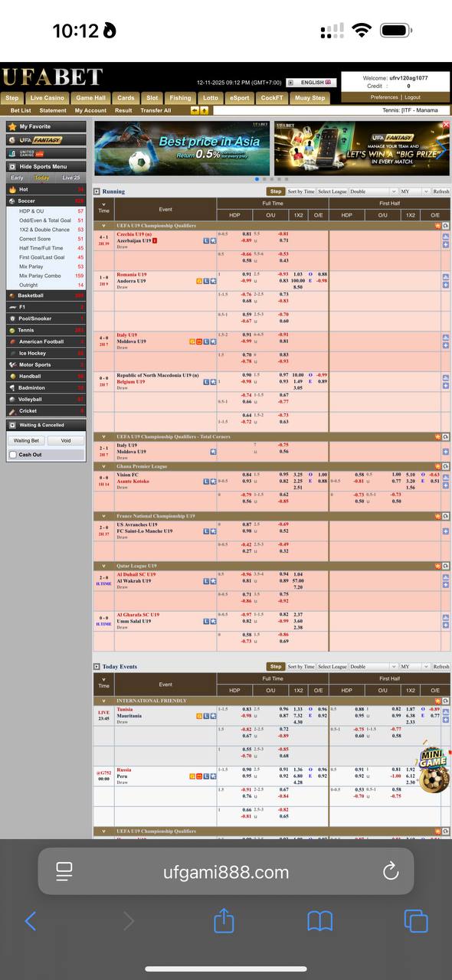This screenshot has height=980, width=452.
Task: Open the Preferences link
Action: [x=384, y=97]
